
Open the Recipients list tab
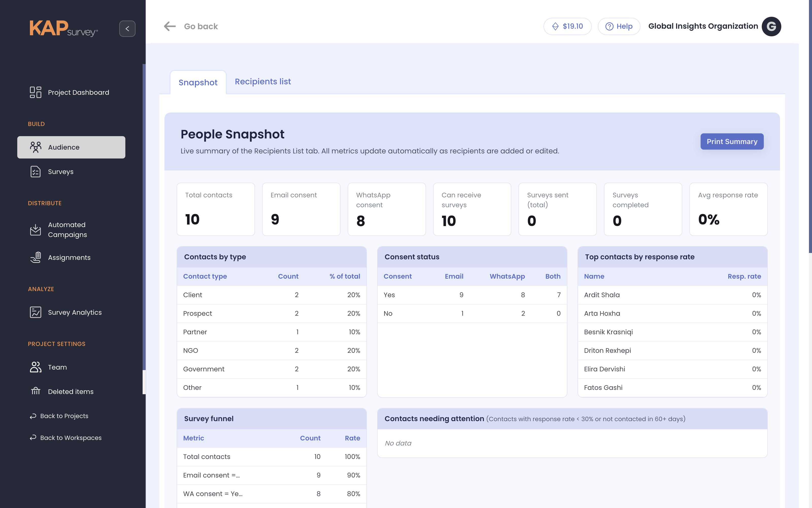pos(263,82)
